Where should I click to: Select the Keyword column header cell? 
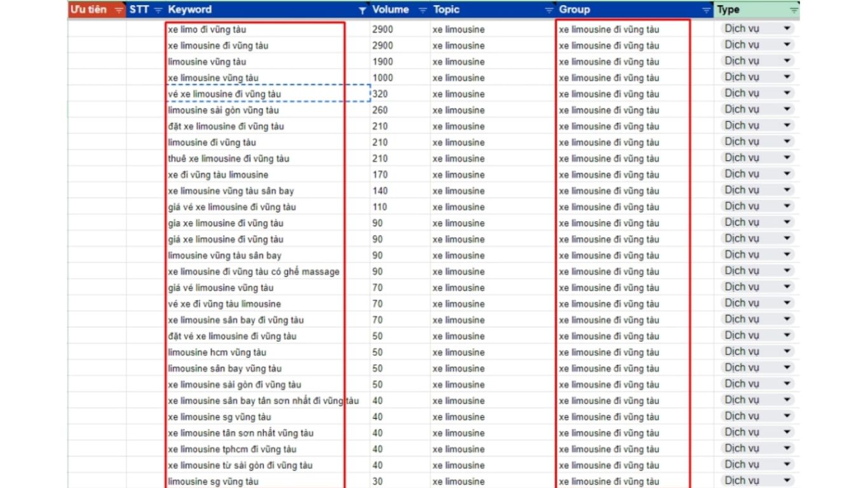(x=254, y=10)
